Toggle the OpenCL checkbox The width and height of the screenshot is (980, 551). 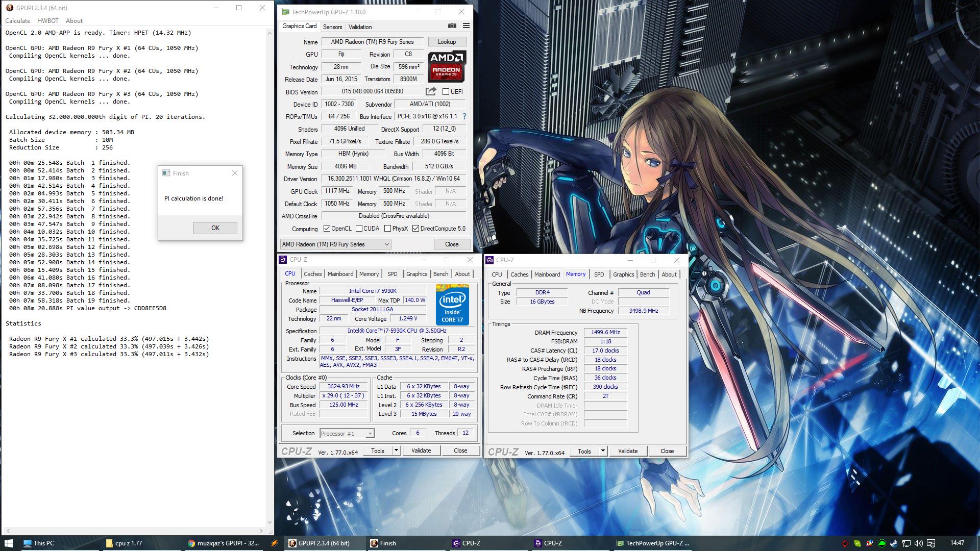327,229
